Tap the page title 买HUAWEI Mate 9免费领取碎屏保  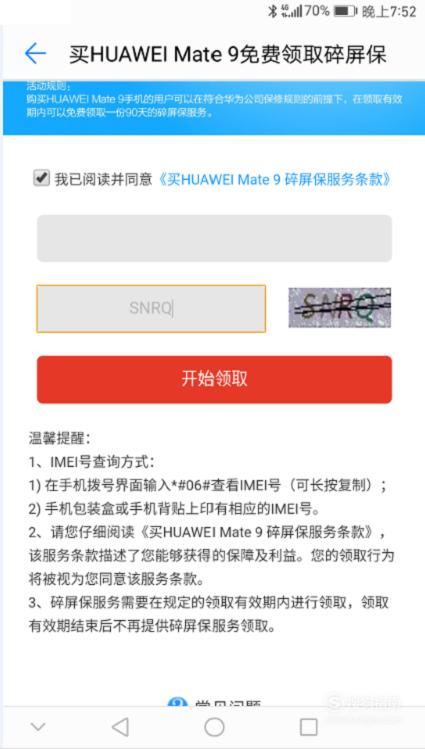pos(228,54)
